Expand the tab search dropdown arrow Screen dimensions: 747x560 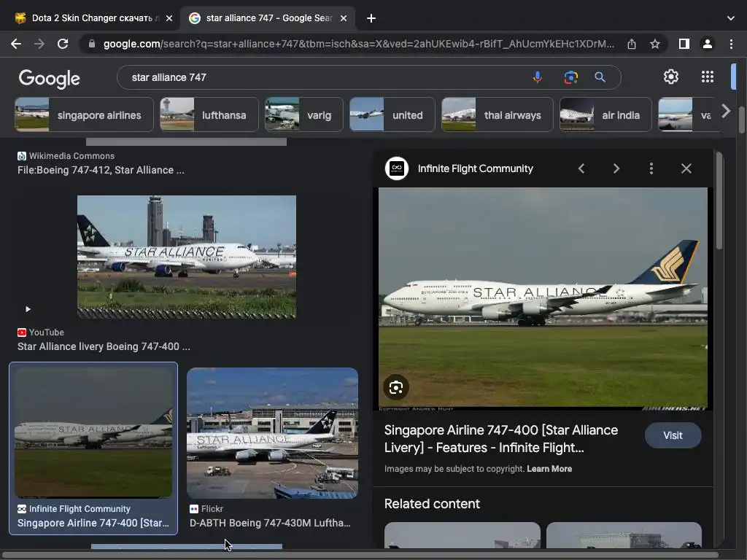pos(730,18)
